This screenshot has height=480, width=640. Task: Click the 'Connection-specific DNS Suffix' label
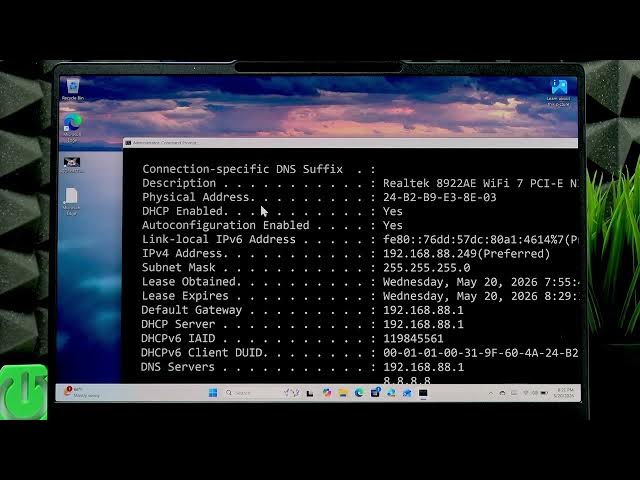click(242, 169)
